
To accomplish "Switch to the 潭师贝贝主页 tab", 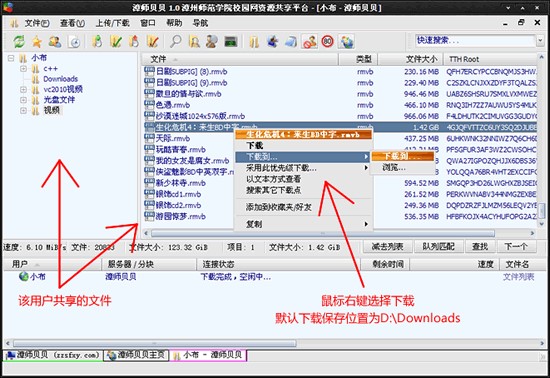I will coord(136,355).
